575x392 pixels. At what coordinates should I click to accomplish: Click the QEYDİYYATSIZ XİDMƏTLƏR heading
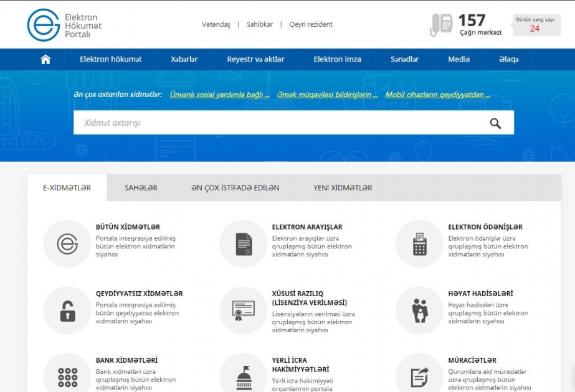pos(140,294)
